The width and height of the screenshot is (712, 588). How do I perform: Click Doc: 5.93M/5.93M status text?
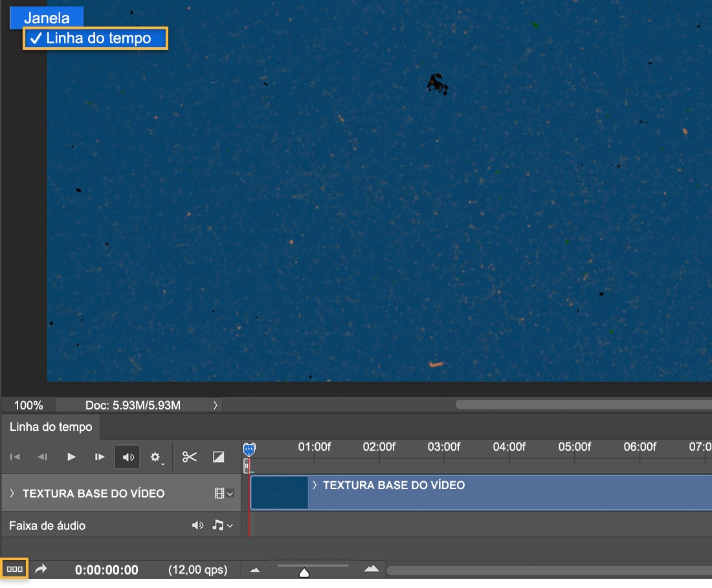point(133,405)
